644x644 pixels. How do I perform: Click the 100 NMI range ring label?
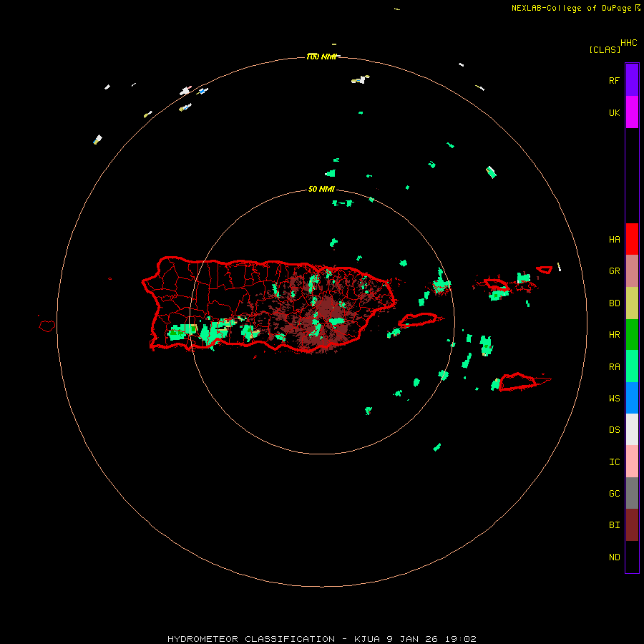click(321, 57)
